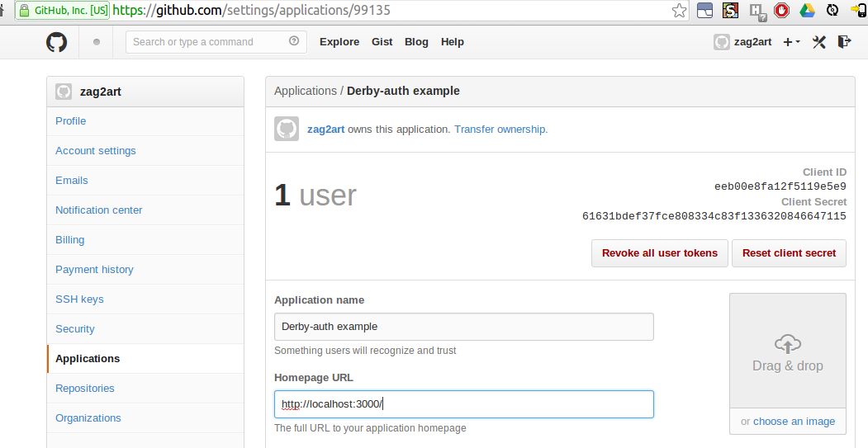Image resolution: width=868 pixels, height=448 pixels.
Task: Open the AdBlock stop-hand extension
Action: 781,11
